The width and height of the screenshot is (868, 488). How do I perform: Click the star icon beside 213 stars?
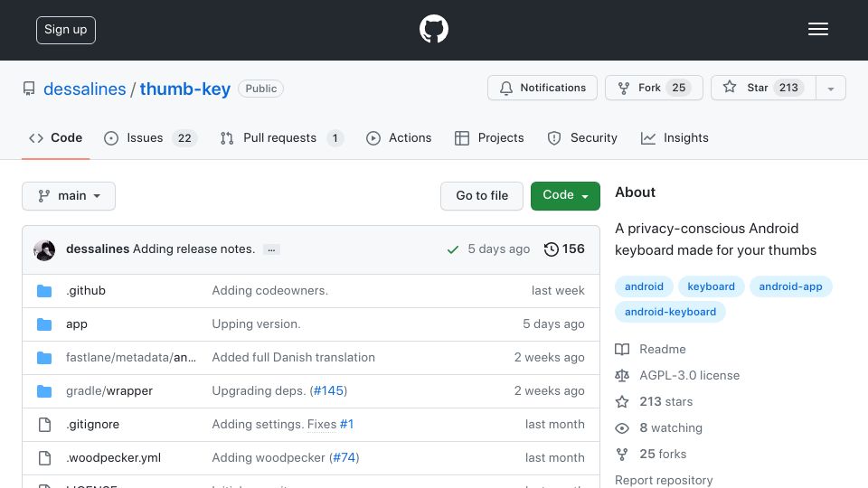(622, 401)
